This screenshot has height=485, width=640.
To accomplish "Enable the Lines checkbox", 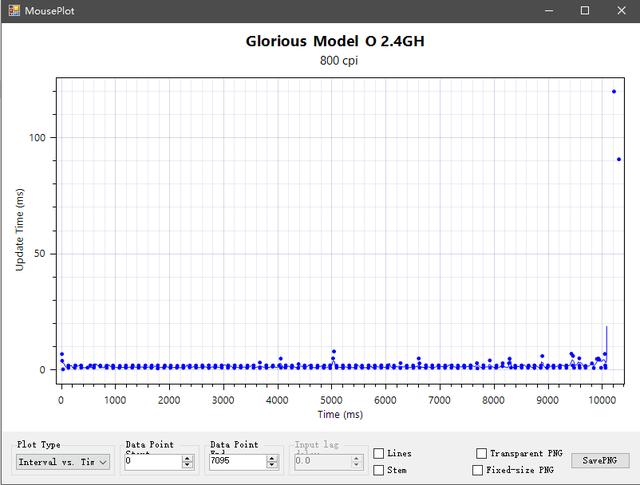I will point(379,453).
